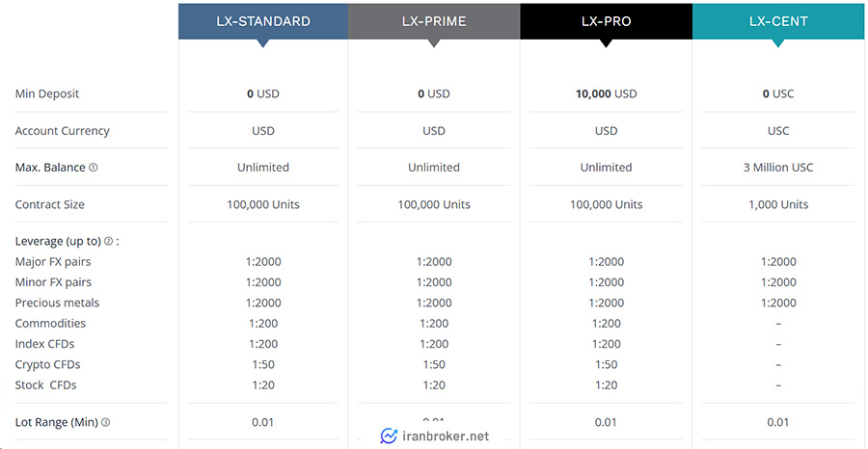Click the arrow pointer under LX-PRIME header
The width and height of the screenshot is (868, 449).
pos(434,43)
